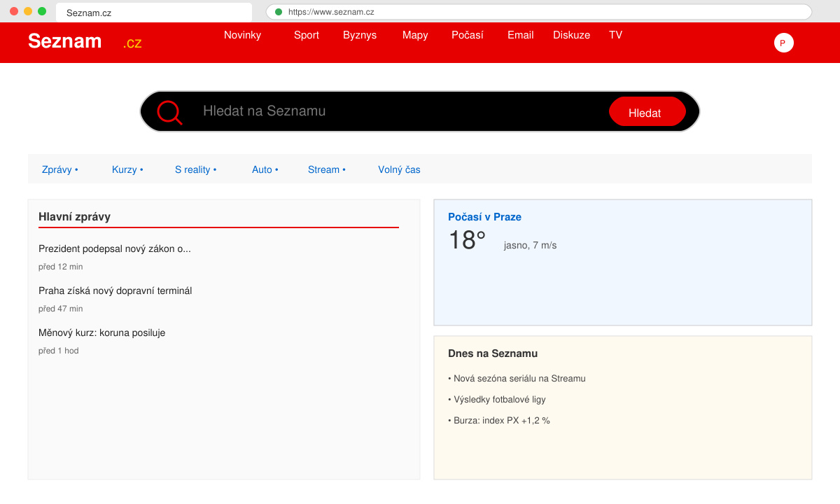Open Sport in the top navigation
The width and height of the screenshot is (840, 504).
[307, 35]
